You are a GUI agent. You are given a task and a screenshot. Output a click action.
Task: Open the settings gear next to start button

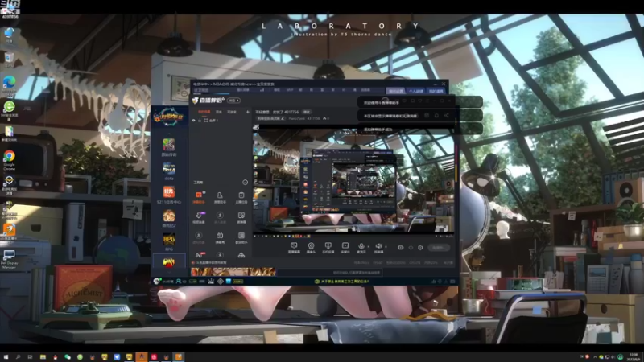(x=420, y=248)
